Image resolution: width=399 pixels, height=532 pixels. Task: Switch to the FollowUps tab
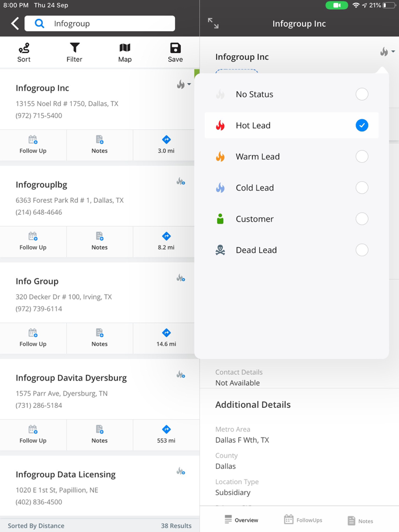(303, 519)
